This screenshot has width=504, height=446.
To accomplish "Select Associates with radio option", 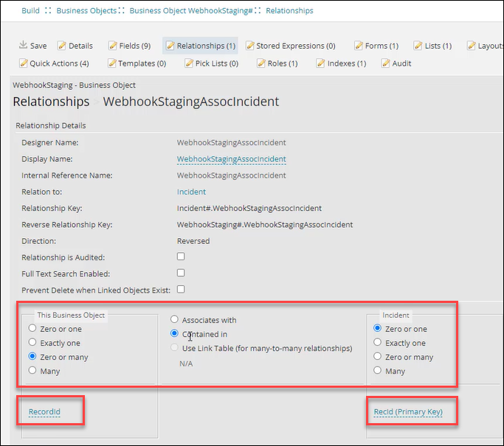I will click(x=174, y=320).
